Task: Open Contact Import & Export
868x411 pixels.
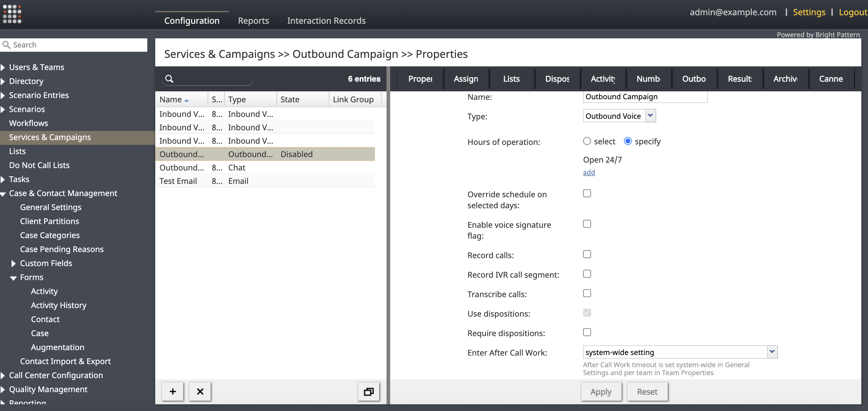Action: click(x=65, y=361)
